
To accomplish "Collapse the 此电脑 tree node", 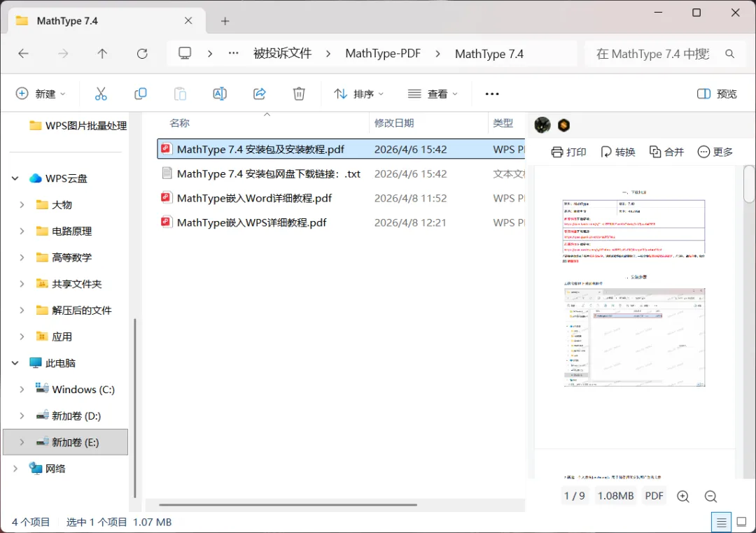I will pyautogui.click(x=15, y=363).
